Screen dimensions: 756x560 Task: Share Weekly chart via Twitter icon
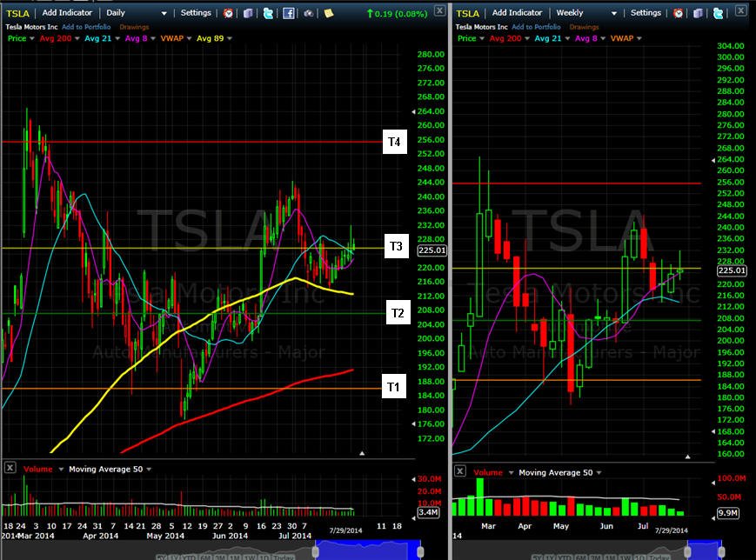click(x=718, y=13)
